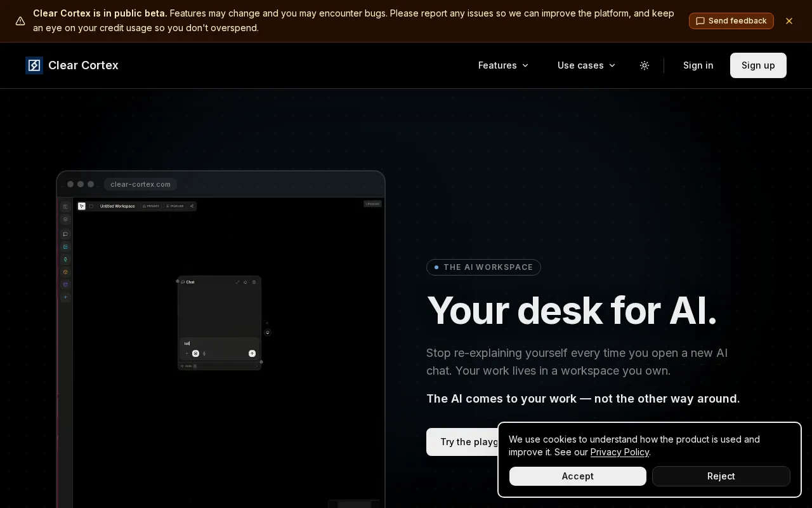Viewport: 812px width, 508px height.
Task: Click the connector node icon beside Chat card
Action: click(268, 332)
